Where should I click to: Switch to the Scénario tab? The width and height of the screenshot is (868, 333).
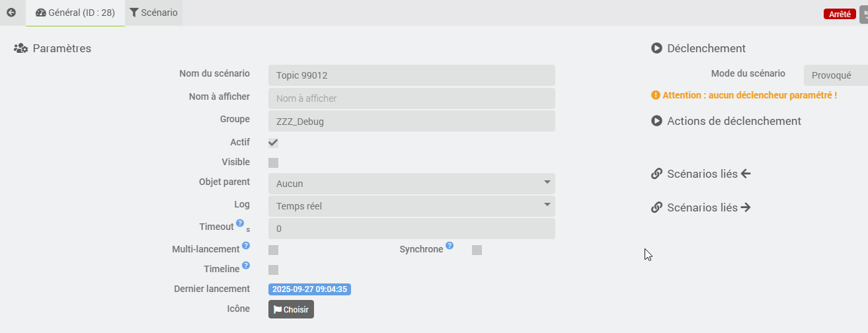coord(153,13)
